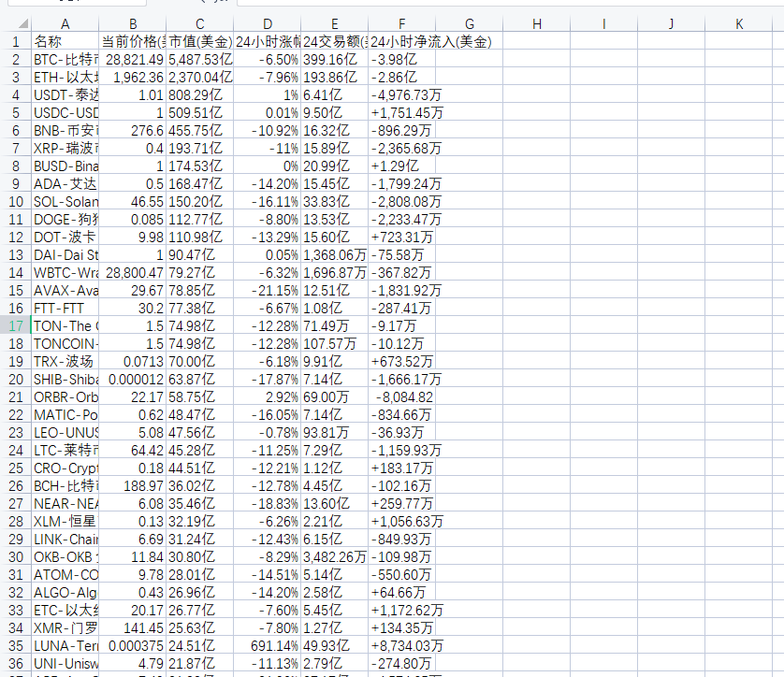Screen dimensions: 784x677
Task: Click the select-all corner triangle
Action: point(23,24)
